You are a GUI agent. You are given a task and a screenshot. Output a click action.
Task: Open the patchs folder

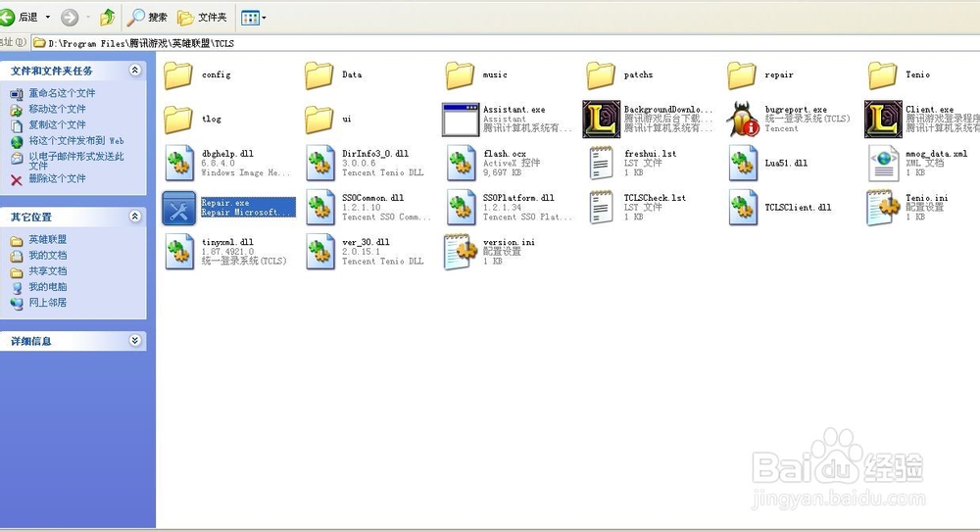pyautogui.click(x=602, y=75)
